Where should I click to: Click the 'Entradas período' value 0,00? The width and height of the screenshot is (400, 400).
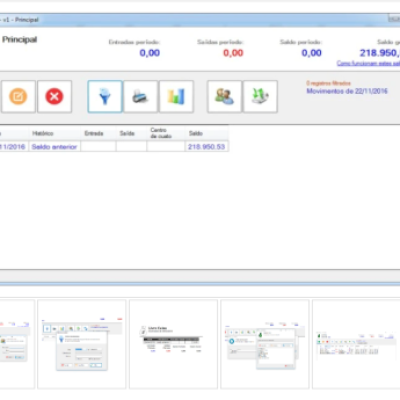pos(150,53)
